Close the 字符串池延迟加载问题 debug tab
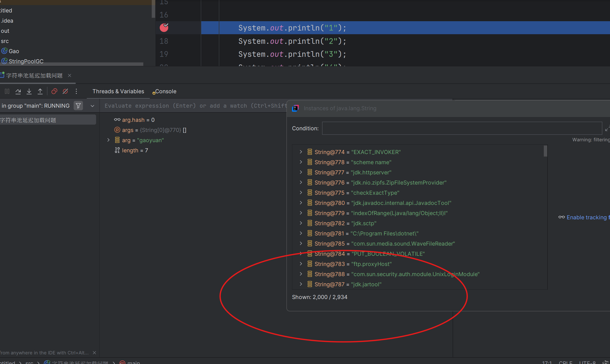This screenshot has width=610, height=364. pyautogui.click(x=70, y=75)
